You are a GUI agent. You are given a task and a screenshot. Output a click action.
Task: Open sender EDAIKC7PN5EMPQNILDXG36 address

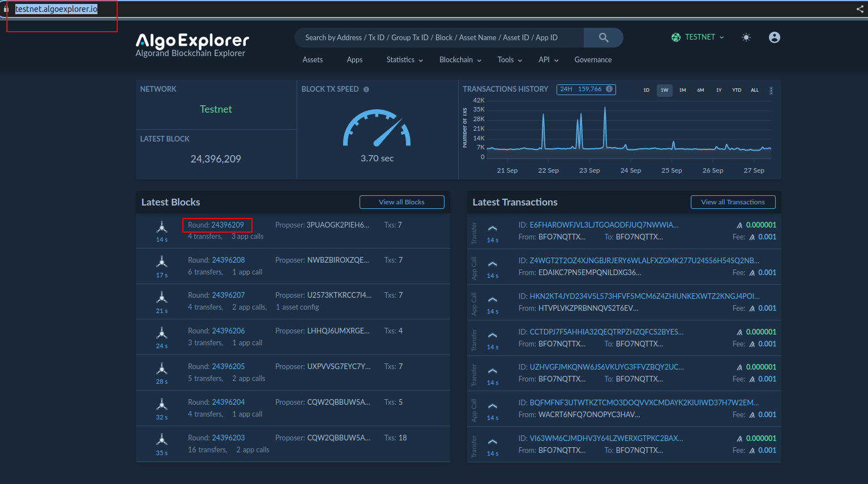click(590, 273)
